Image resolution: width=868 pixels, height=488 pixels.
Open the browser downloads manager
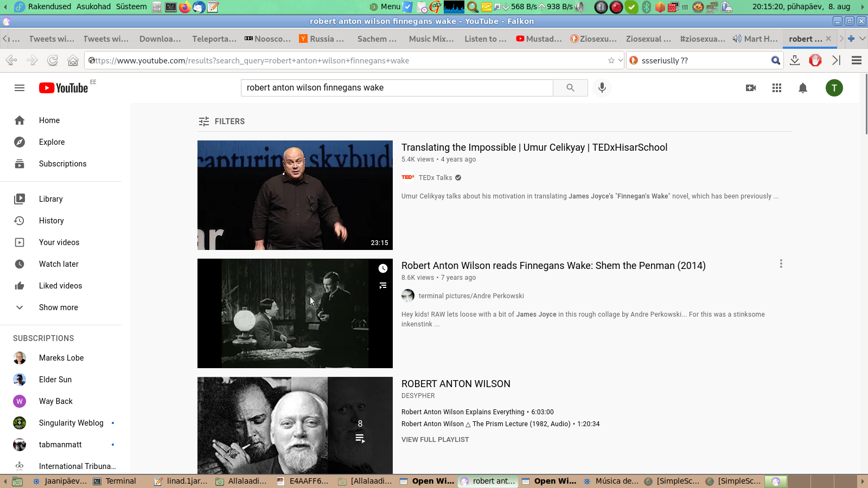(x=795, y=60)
